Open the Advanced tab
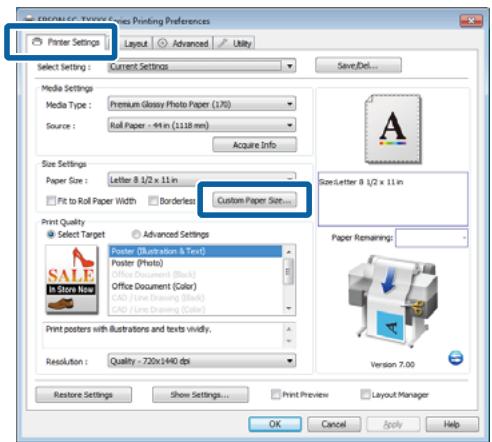This screenshot has width=492, height=442. pos(183,43)
